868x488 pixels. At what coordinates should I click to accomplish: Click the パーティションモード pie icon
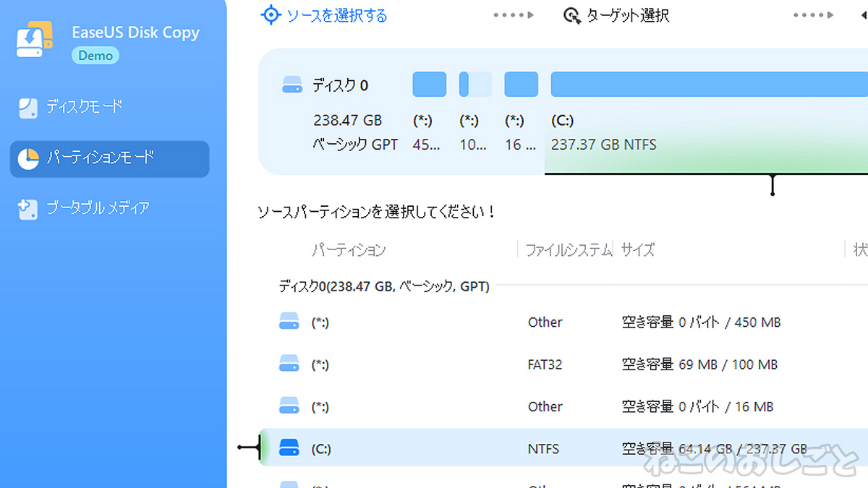tap(28, 159)
